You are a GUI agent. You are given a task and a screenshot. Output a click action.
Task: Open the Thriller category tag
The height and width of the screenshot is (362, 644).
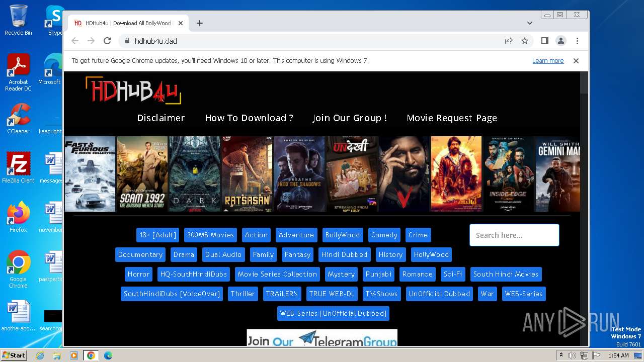(243, 294)
